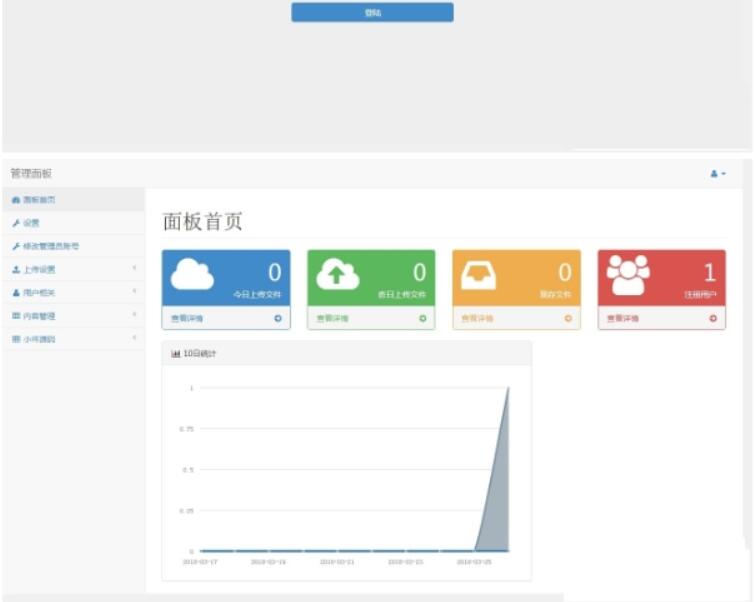Expand the 用户相关 submenu arrow
Image resolution: width=754 pixels, height=602 pixels.
(134, 293)
